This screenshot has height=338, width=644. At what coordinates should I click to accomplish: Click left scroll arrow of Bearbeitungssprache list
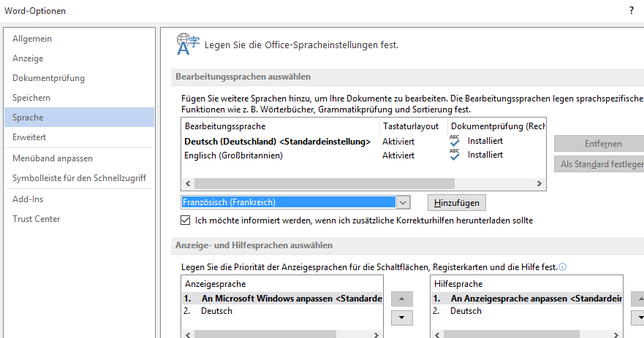click(188, 184)
